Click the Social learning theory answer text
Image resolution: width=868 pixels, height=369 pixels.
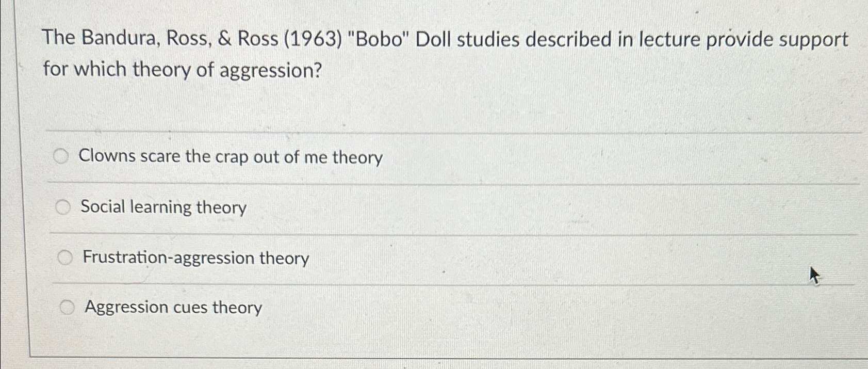163,207
